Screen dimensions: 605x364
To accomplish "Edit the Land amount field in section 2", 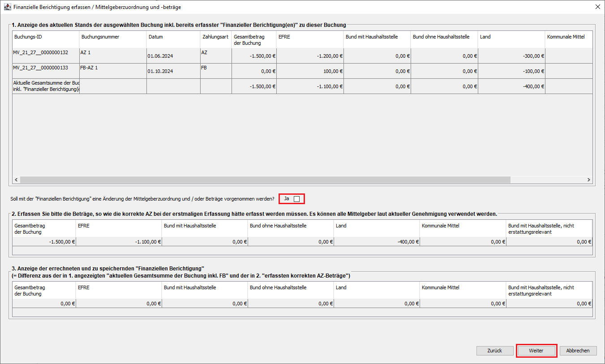I will pyautogui.click(x=377, y=242).
